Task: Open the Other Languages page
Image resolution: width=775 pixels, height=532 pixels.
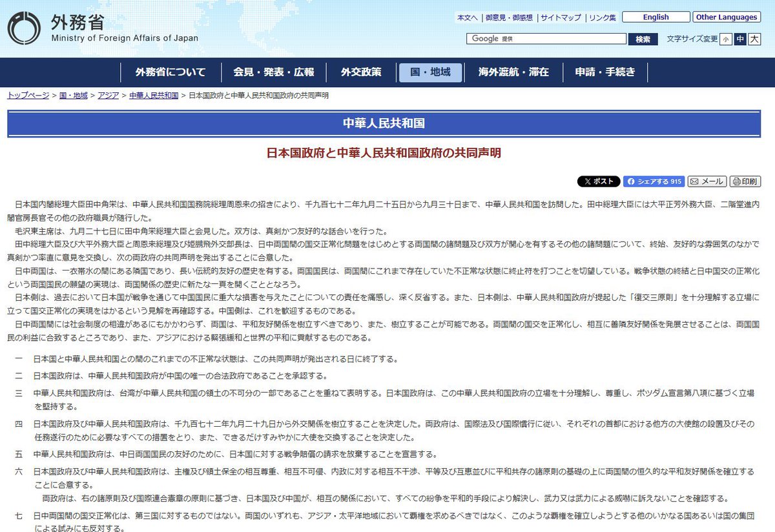Action: [727, 17]
